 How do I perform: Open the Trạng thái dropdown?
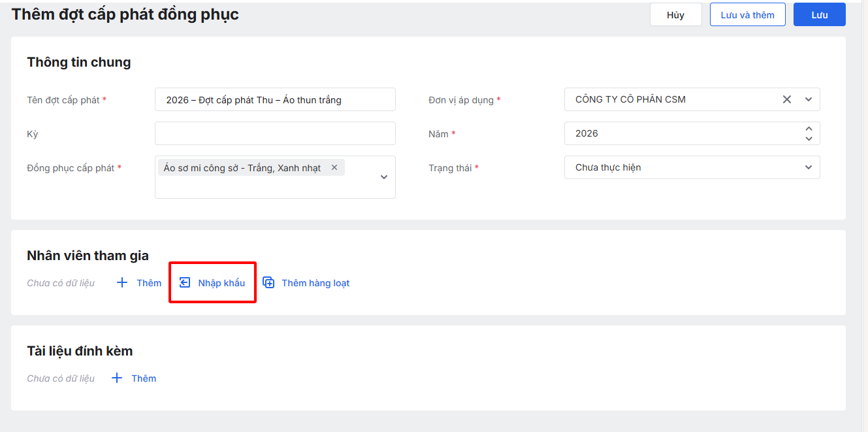pyautogui.click(x=809, y=168)
